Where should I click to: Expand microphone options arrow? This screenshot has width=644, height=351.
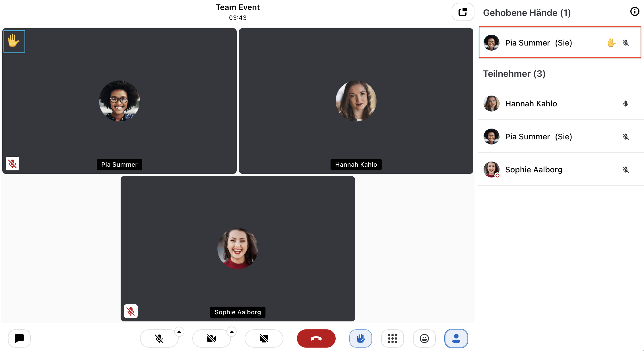[179, 332]
